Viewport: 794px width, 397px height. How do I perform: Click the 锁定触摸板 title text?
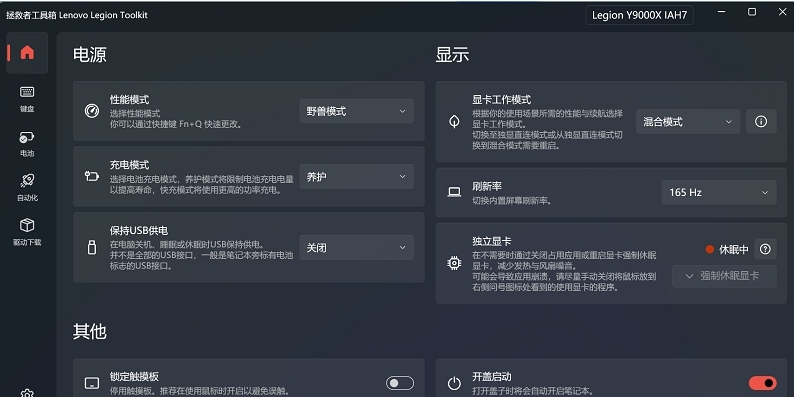coord(134,377)
